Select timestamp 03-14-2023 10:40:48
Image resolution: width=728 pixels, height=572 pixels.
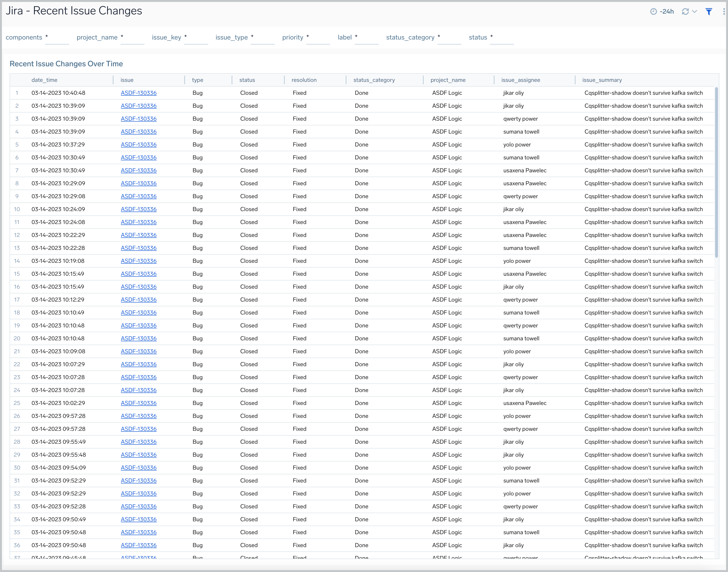tap(58, 93)
